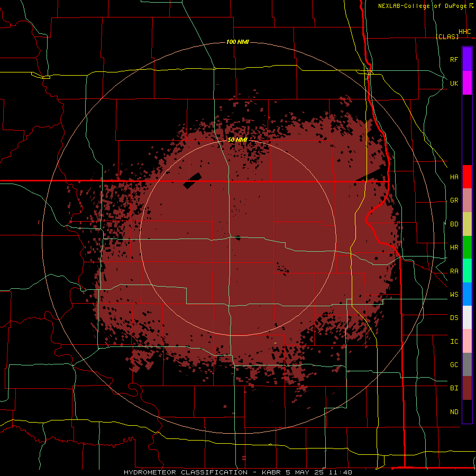Select the BD yellow legend color

467,224
